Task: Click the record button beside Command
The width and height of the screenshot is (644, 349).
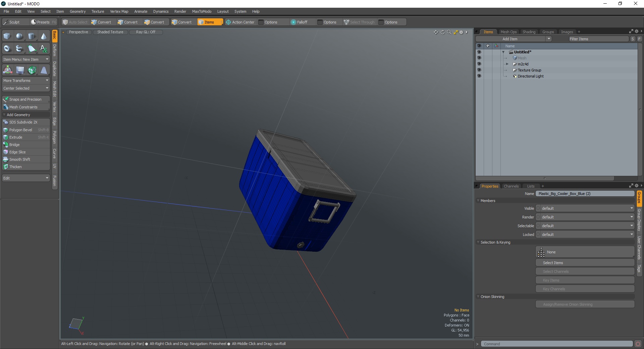Action: [x=638, y=344]
